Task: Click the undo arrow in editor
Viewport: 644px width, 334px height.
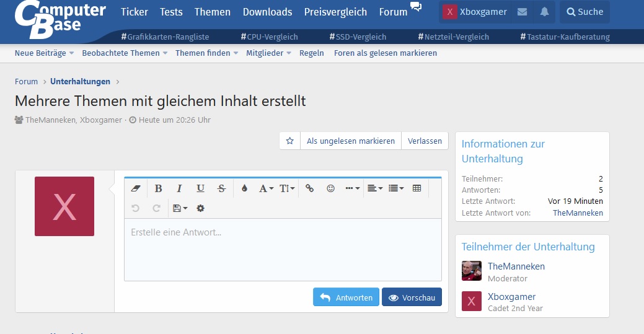Action: pos(136,208)
